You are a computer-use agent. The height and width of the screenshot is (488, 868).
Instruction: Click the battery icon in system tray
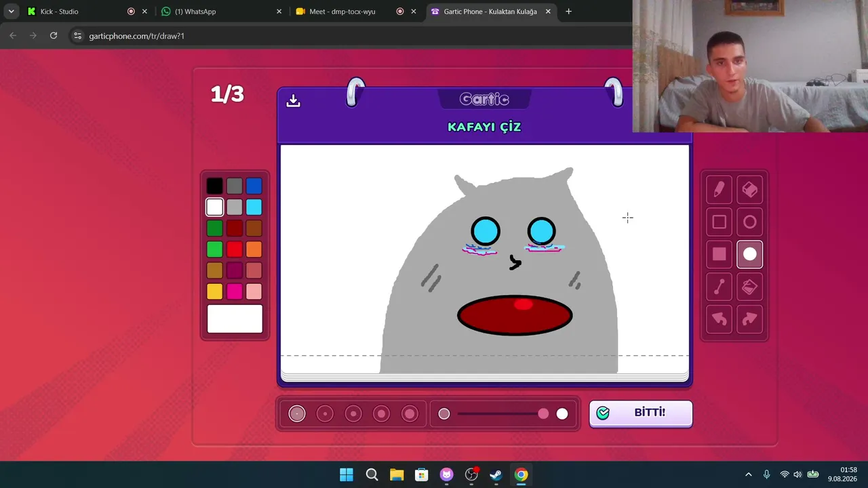coord(812,474)
